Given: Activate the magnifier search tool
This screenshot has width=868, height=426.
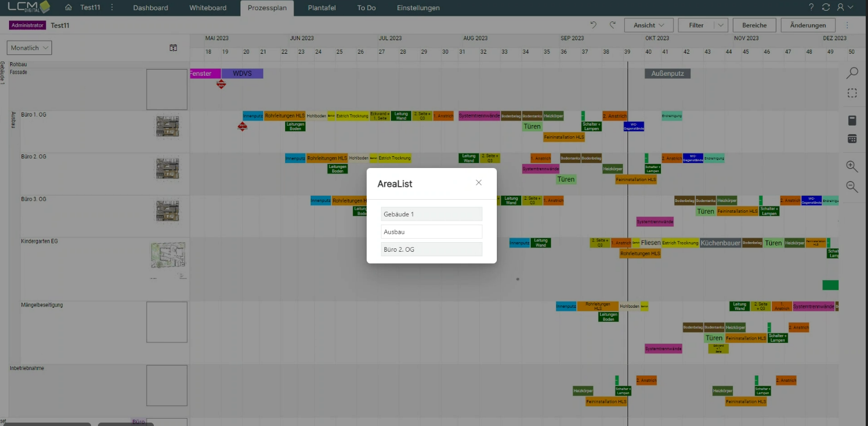Looking at the screenshot, I should click(x=852, y=73).
